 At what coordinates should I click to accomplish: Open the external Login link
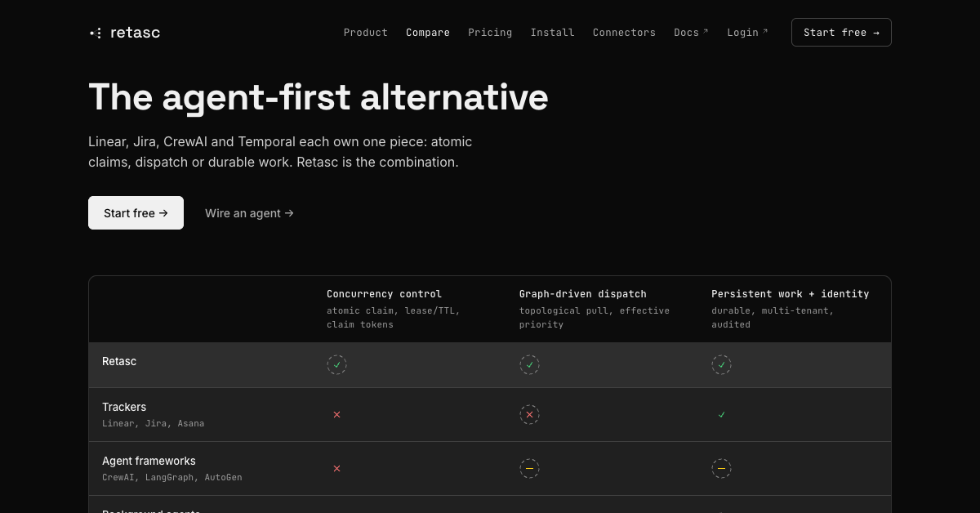[x=747, y=33]
